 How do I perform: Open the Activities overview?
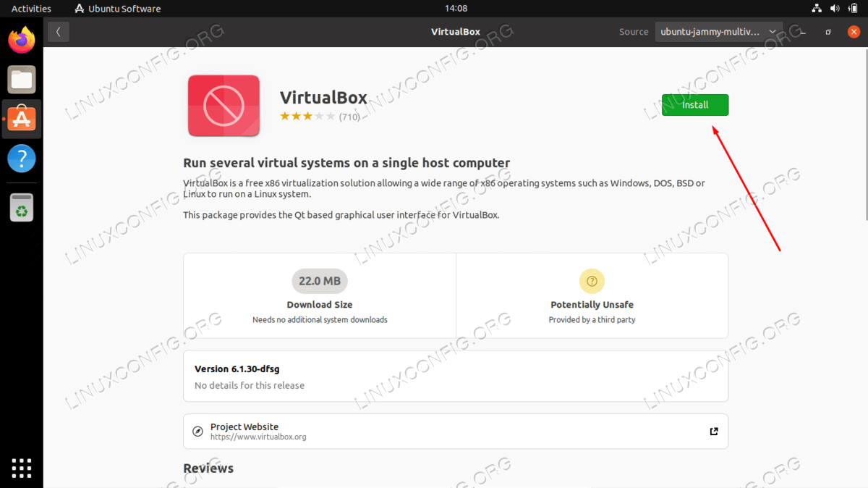31,9
